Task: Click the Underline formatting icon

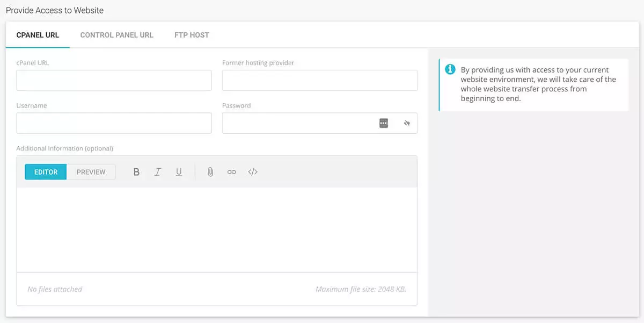Action: (x=179, y=172)
